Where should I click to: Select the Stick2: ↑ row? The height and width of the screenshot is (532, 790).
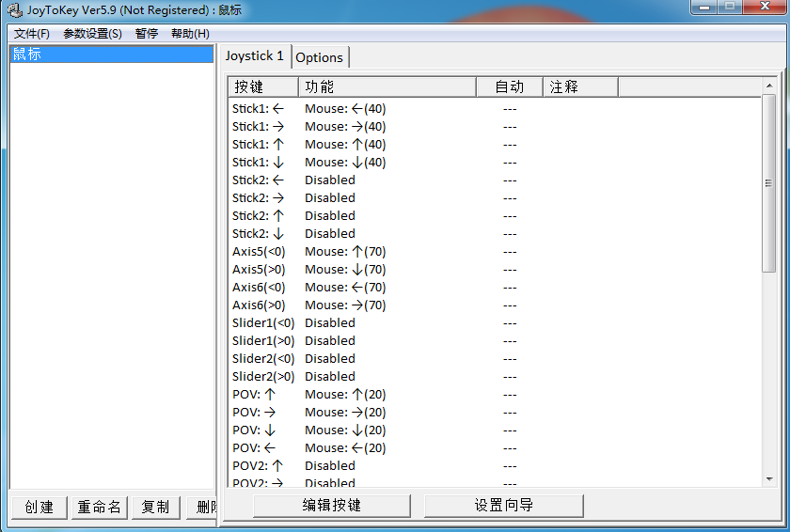(495, 216)
